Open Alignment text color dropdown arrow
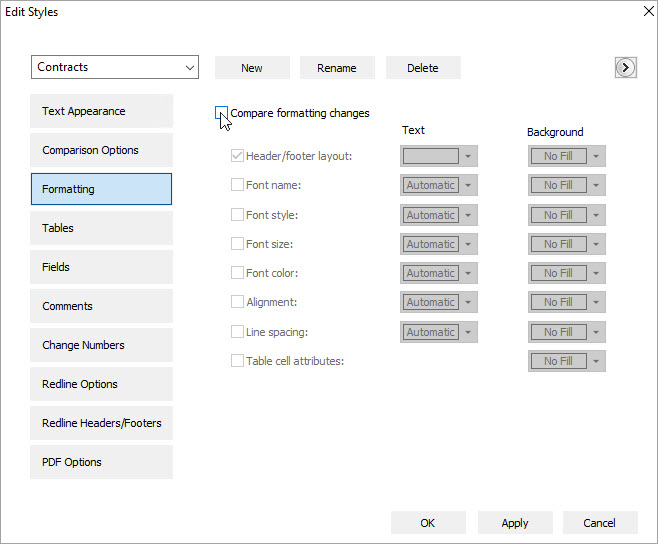 click(x=468, y=302)
